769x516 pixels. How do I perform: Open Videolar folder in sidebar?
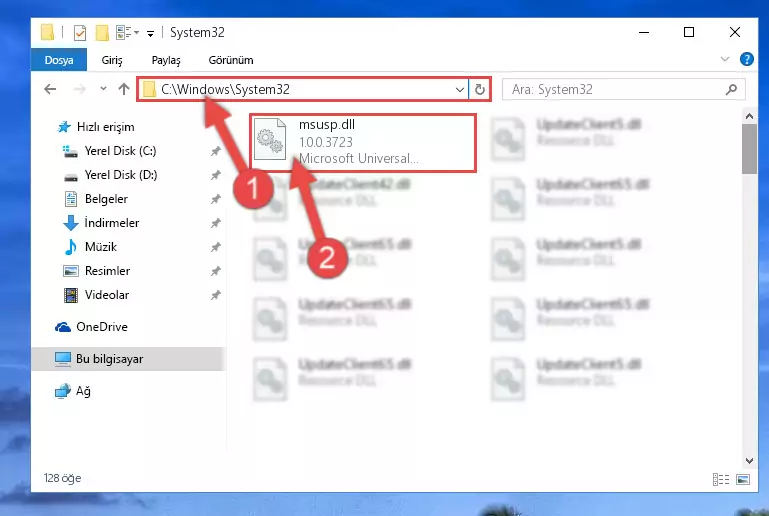107,295
